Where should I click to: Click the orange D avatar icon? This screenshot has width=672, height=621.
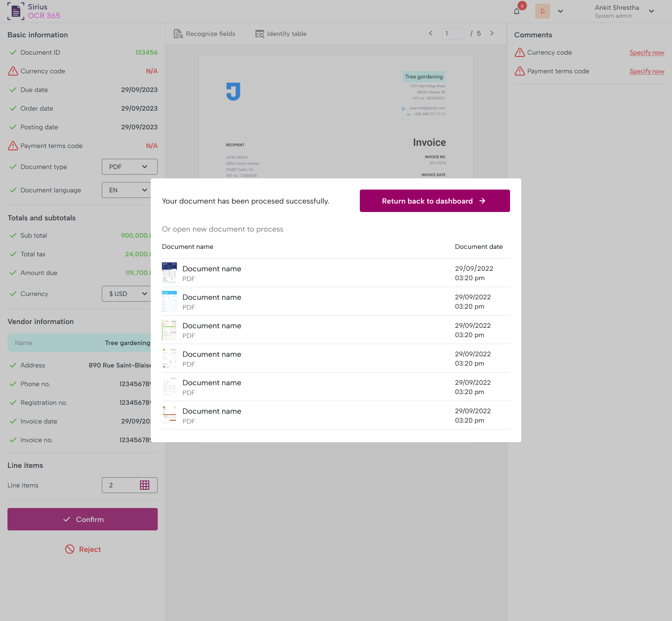click(542, 11)
